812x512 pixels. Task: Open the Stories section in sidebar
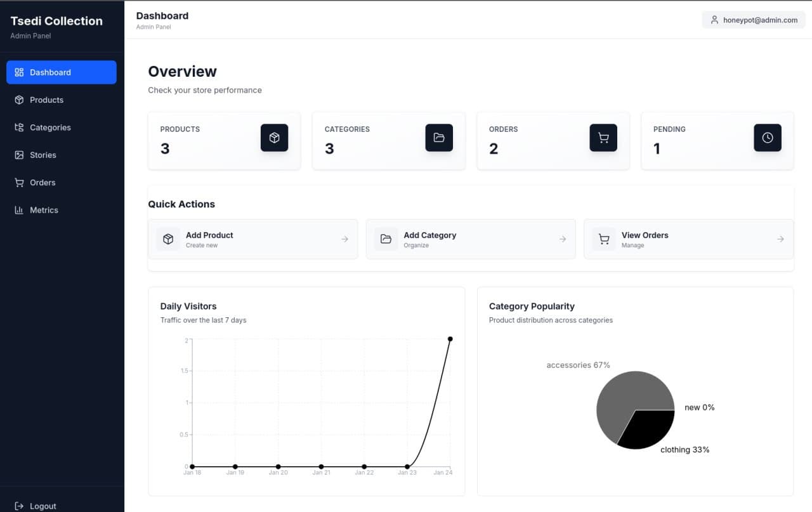click(x=43, y=155)
